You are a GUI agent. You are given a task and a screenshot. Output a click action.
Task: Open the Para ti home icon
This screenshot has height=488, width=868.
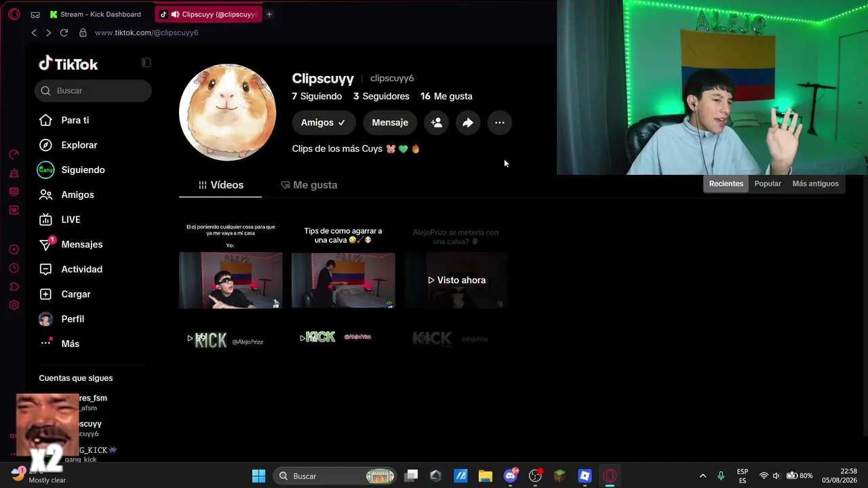45,120
